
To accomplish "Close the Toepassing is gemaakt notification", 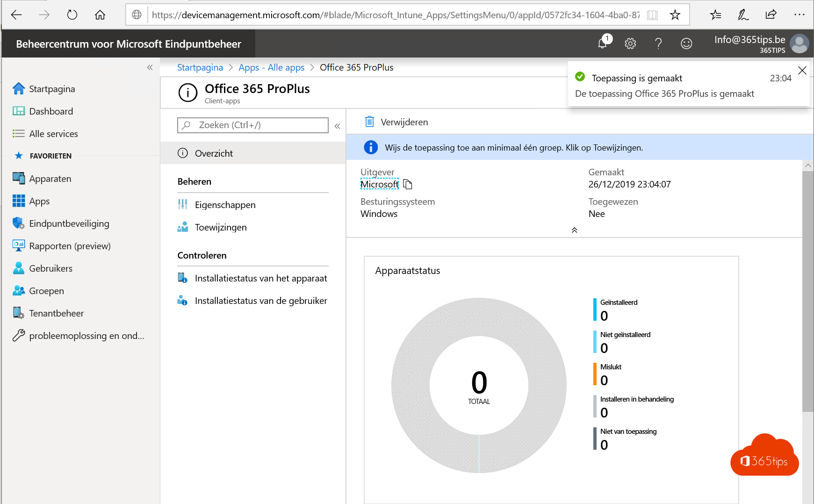I will [802, 71].
